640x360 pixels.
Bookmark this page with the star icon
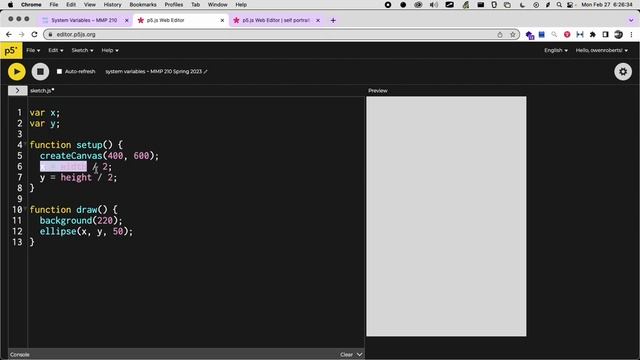513,35
